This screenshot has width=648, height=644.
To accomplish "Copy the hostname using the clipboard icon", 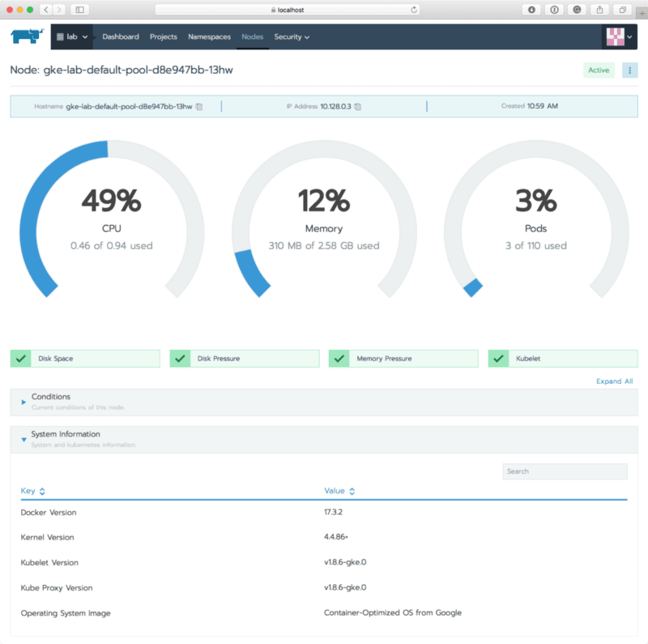I will click(198, 105).
